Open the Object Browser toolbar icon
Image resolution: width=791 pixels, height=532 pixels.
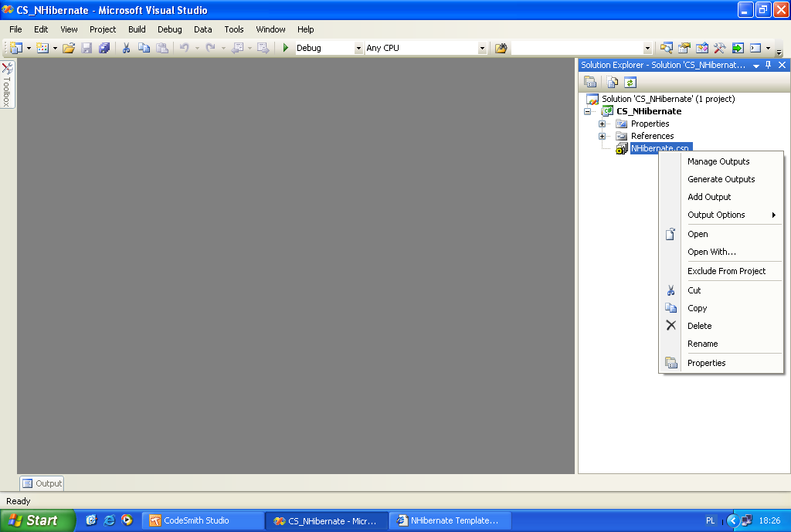pos(701,48)
